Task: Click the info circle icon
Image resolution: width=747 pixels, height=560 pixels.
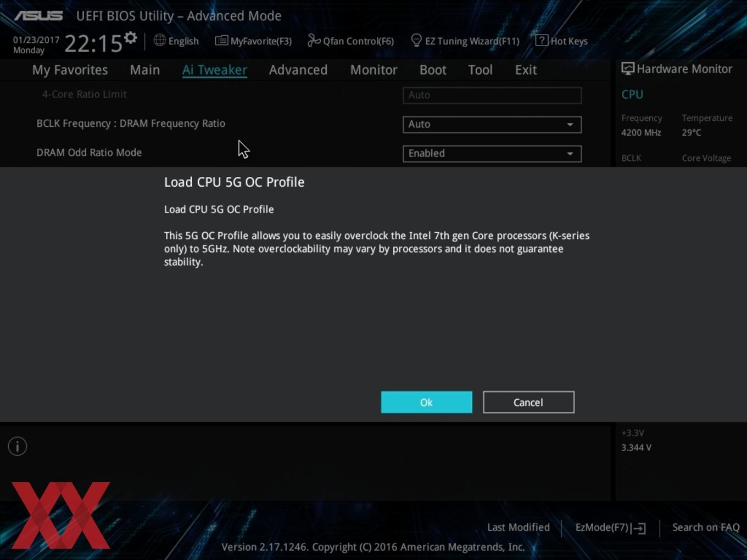Action: pos(18,446)
